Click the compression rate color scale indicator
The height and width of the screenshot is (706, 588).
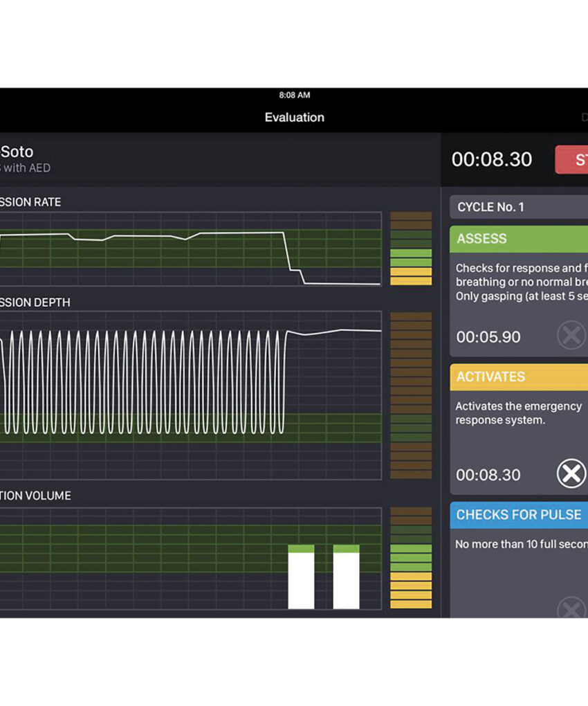[411, 248]
